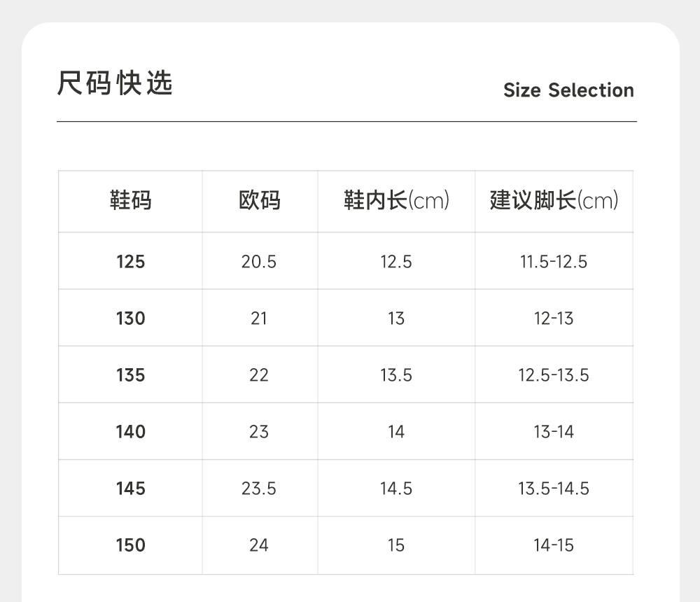The image size is (700, 602).
Task: Pick shoe size 150
Action: [131, 545]
